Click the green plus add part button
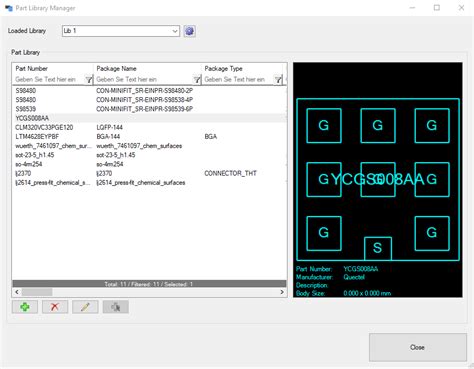The height and width of the screenshot is (369, 474). click(25, 307)
